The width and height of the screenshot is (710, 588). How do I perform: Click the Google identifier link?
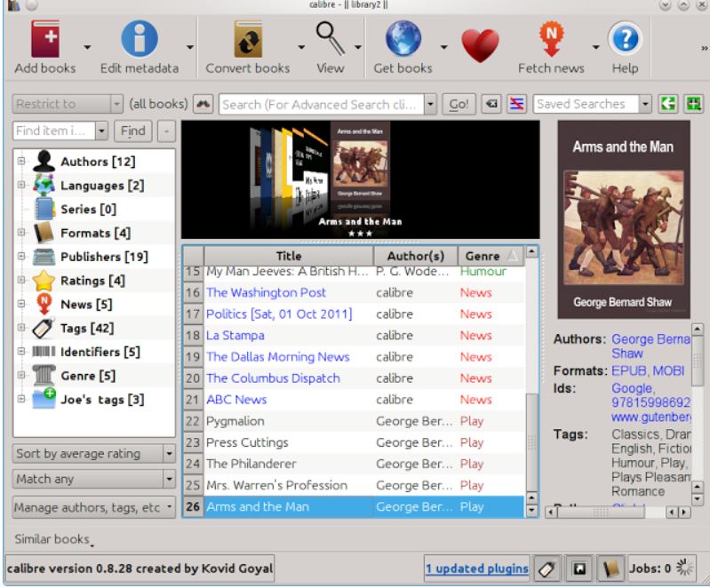click(632, 388)
